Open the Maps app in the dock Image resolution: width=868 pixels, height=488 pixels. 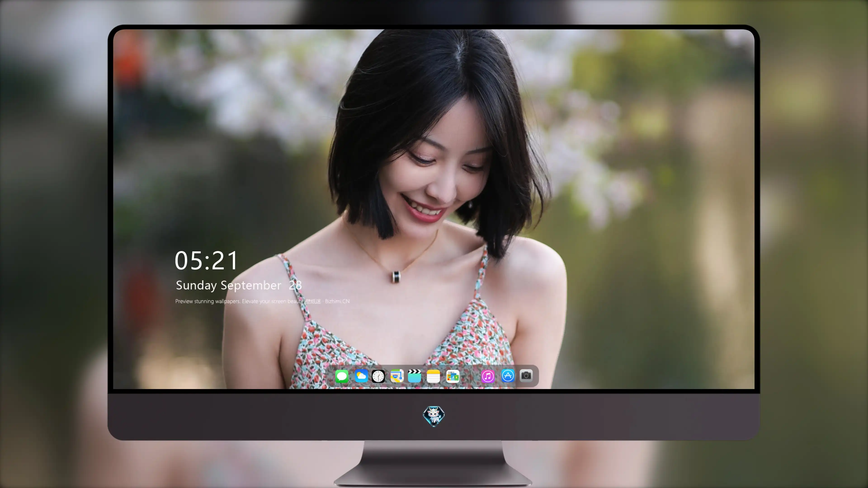[x=397, y=376]
